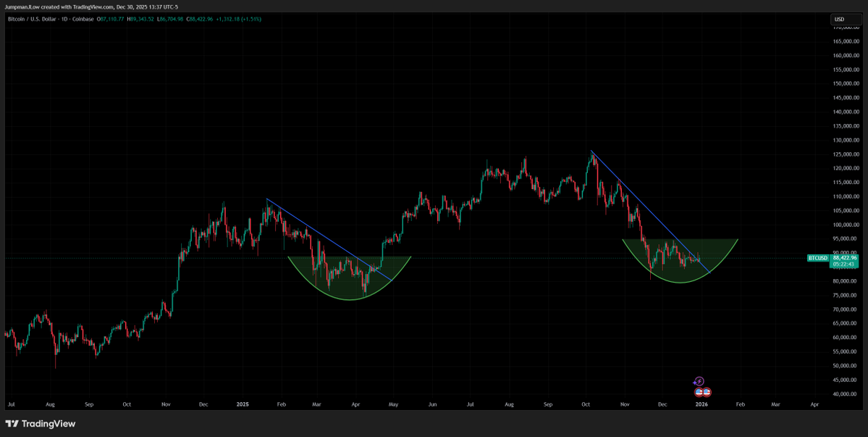
Task: Click the Apr label at time axis end
Action: (x=814, y=405)
